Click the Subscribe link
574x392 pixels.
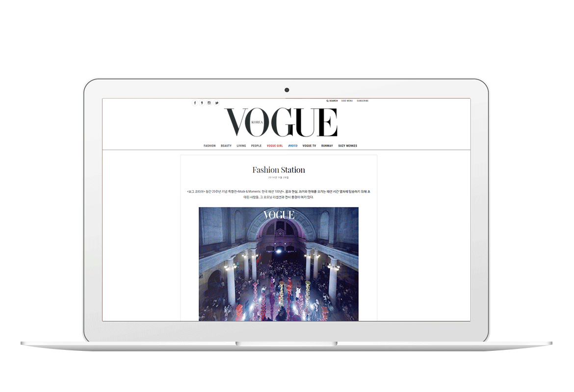[x=363, y=101]
